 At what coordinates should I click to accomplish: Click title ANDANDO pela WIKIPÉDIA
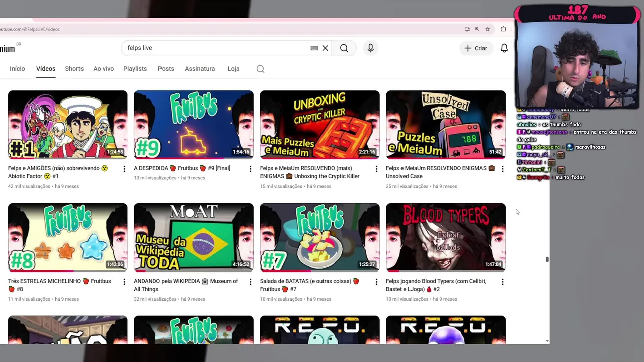click(186, 285)
